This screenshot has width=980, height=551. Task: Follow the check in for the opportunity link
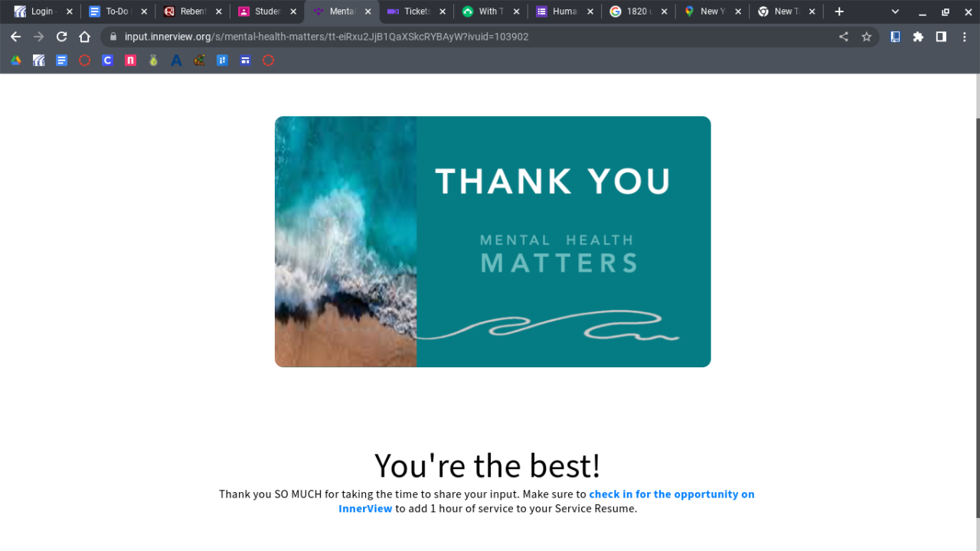click(x=547, y=501)
